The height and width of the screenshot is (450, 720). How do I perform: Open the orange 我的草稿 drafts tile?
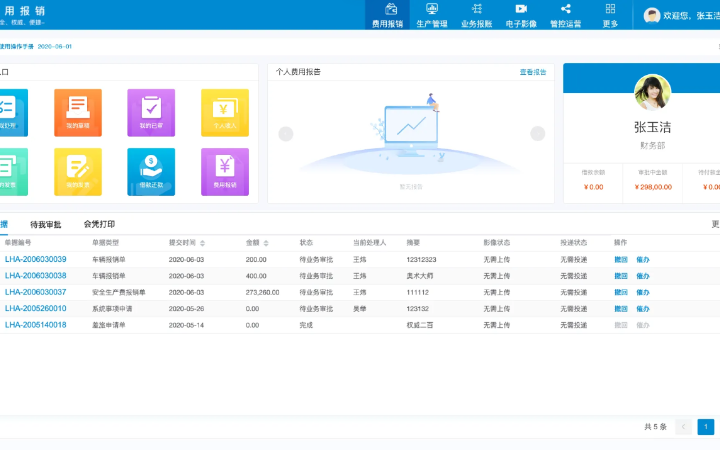tap(78, 112)
